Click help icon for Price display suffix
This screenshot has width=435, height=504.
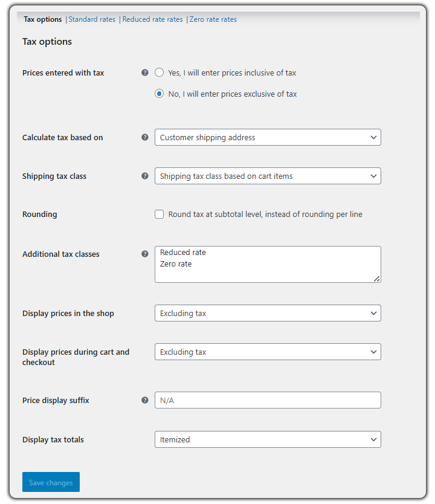click(145, 400)
